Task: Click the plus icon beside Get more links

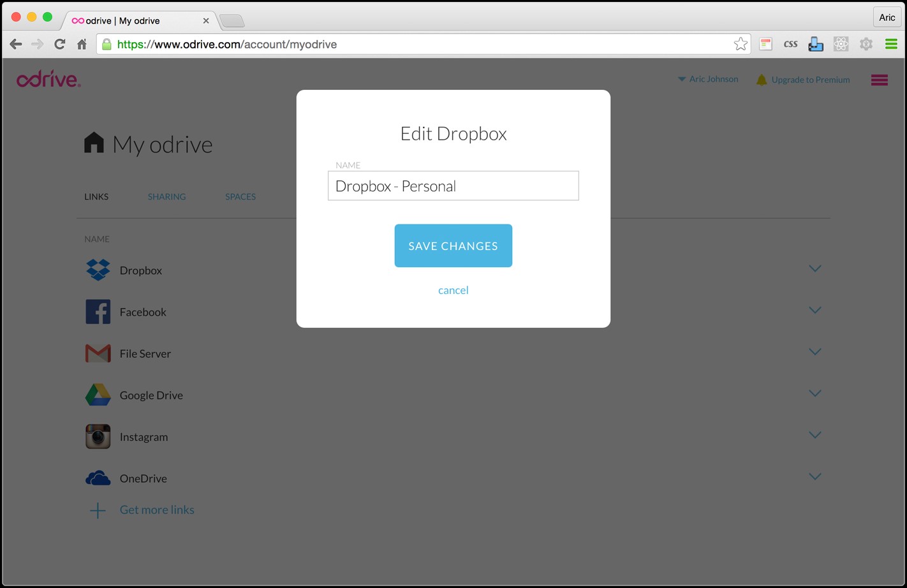Action: click(x=98, y=510)
